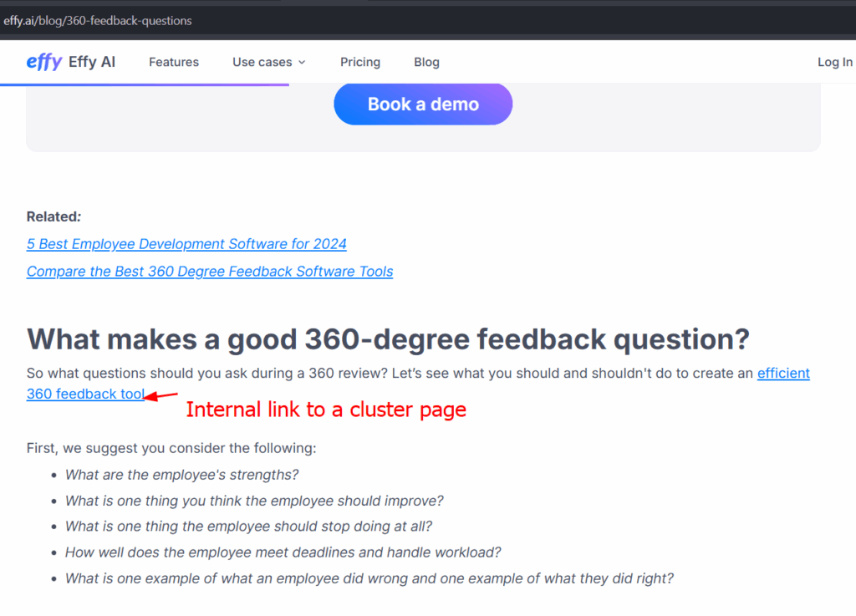Click 'What is one thing you think the employee should improve?'

coord(254,501)
